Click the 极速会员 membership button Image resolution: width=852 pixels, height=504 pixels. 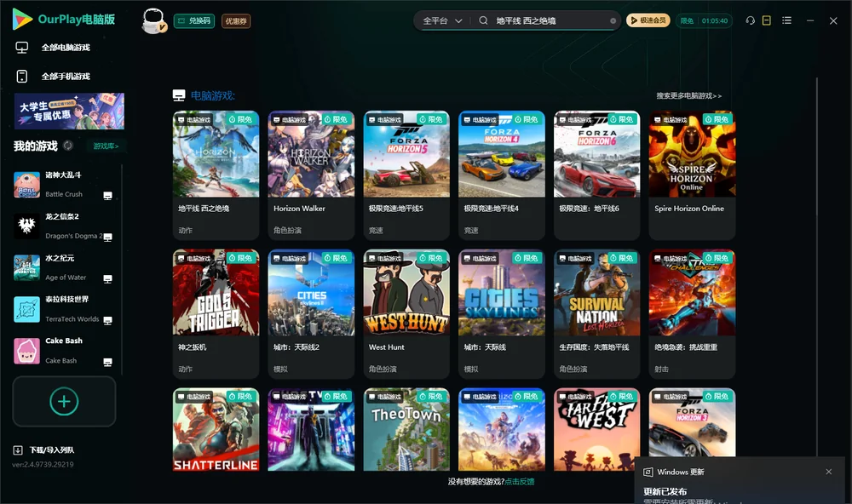[x=648, y=20]
